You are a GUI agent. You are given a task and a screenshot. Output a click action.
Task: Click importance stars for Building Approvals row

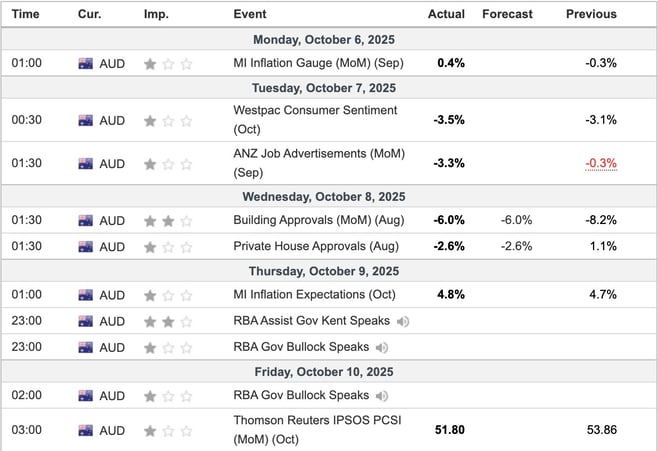tap(166, 220)
